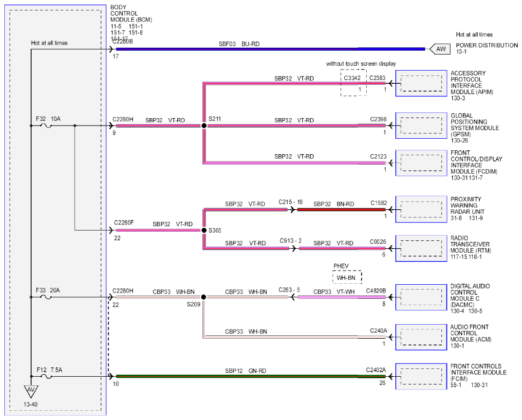Screen dimensions: 522x420
Task: Select the F12 7.5A fuse symbol
Action: tap(46, 376)
